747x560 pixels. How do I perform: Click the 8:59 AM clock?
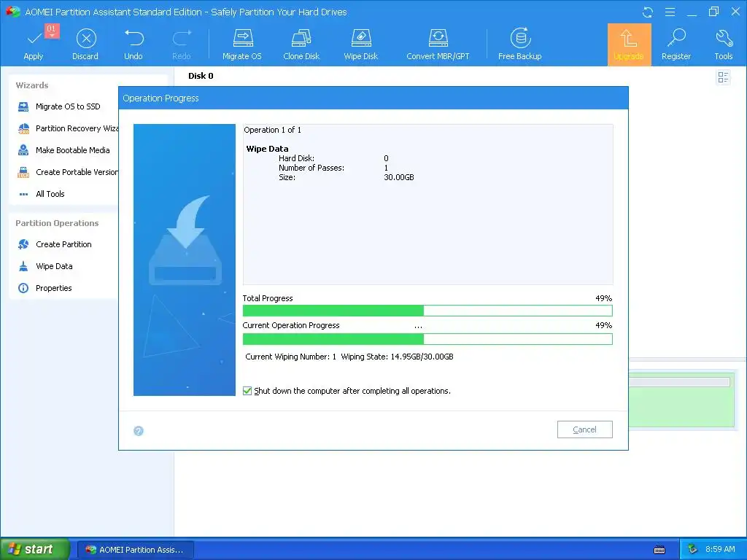coord(720,550)
